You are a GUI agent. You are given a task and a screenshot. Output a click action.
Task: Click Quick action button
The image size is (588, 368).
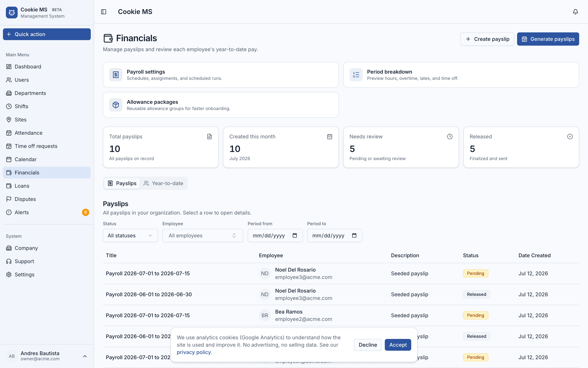tap(47, 34)
